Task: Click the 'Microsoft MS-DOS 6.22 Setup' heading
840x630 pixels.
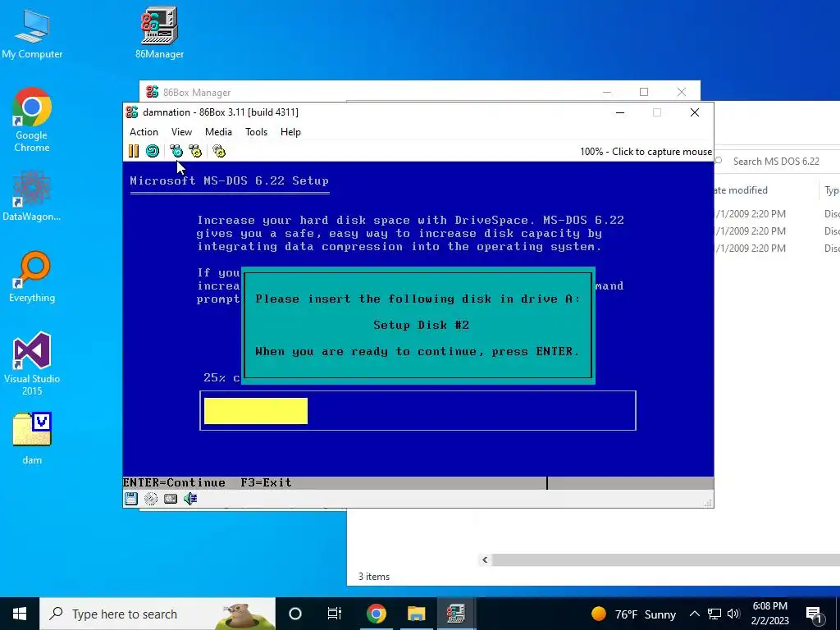Action: click(x=230, y=180)
